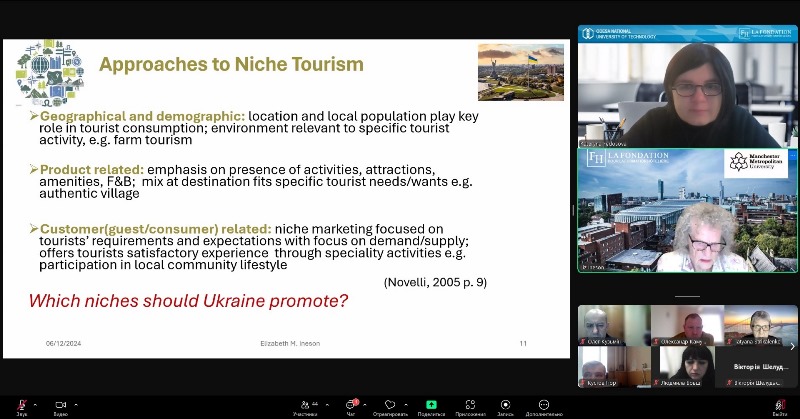Select the Олександр participant thumbnail
800x419 pixels.
[687, 326]
